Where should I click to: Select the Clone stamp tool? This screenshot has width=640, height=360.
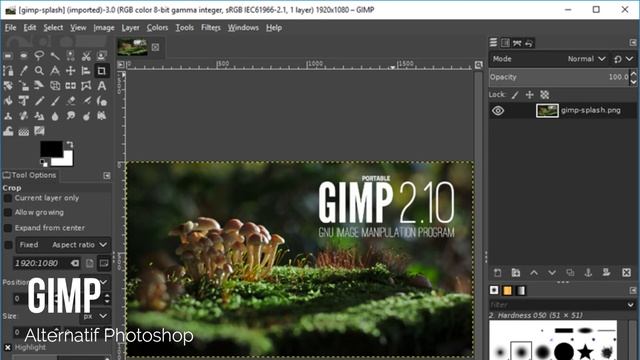[8, 116]
